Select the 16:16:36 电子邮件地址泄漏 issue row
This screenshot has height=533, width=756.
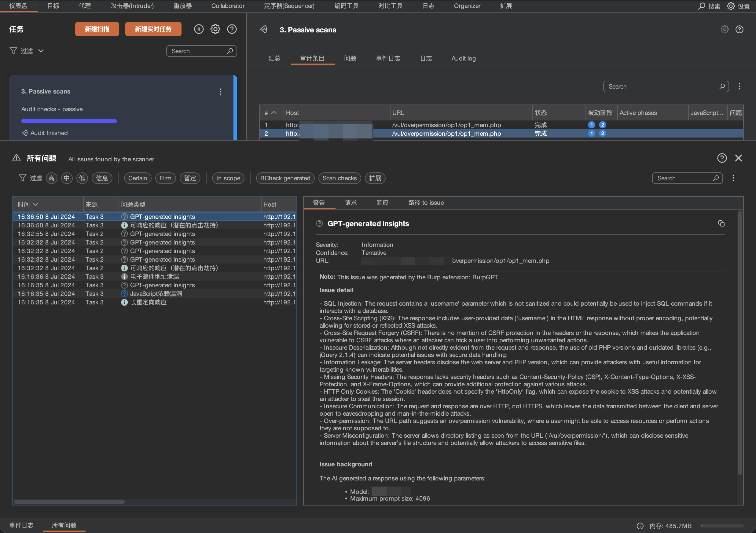tap(154, 277)
